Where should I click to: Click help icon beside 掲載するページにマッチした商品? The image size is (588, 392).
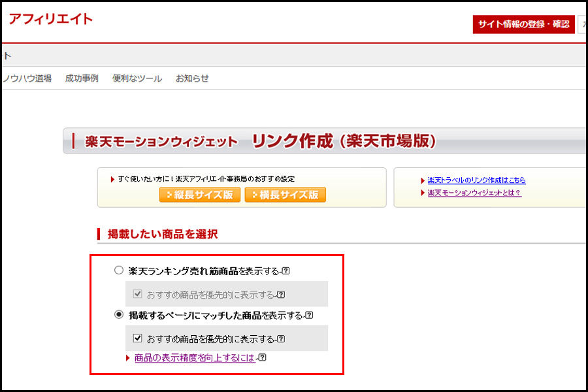tap(309, 315)
